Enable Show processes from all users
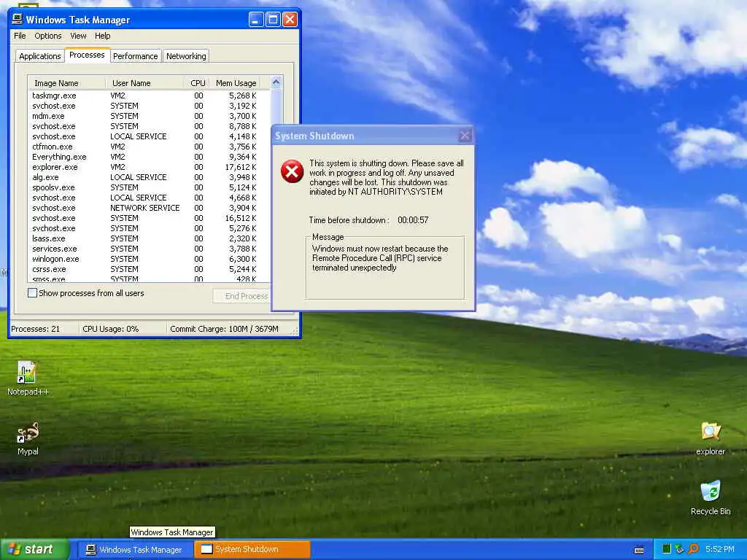The height and width of the screenshot is (560, 747). [32, 293]
